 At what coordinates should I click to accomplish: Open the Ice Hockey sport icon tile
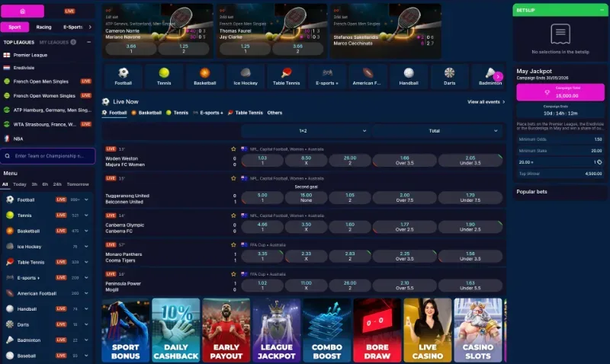pos(246,76)
